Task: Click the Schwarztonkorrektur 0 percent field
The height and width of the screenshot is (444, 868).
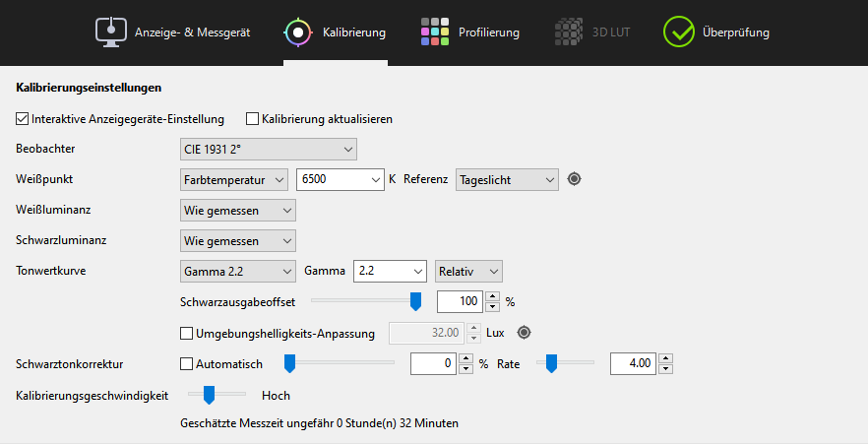Action: pyautogui.click(x=433, y=363)
